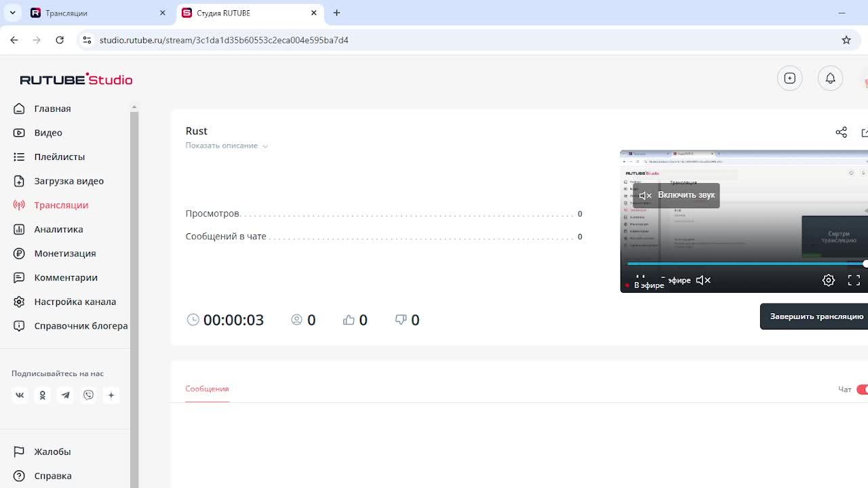Click the add content plus icon in header
The height and width of the screenshot is (488, 868).
pyautogui.click(x=789, y=79)
